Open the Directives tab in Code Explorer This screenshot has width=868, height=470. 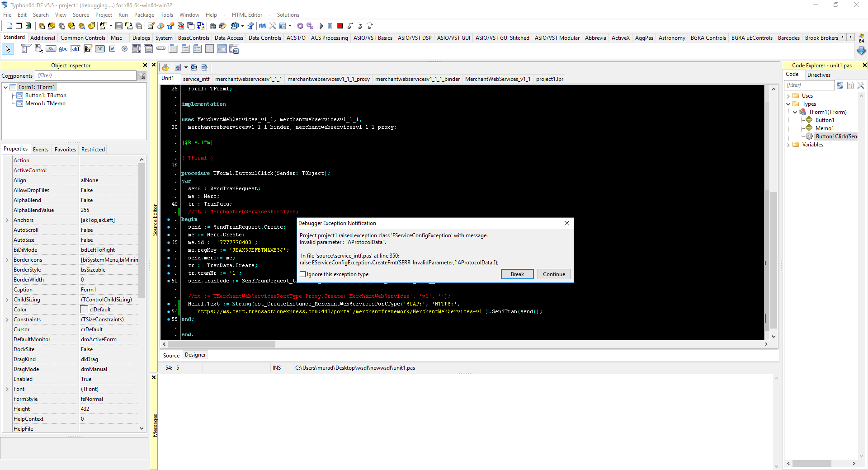[819, 75]
